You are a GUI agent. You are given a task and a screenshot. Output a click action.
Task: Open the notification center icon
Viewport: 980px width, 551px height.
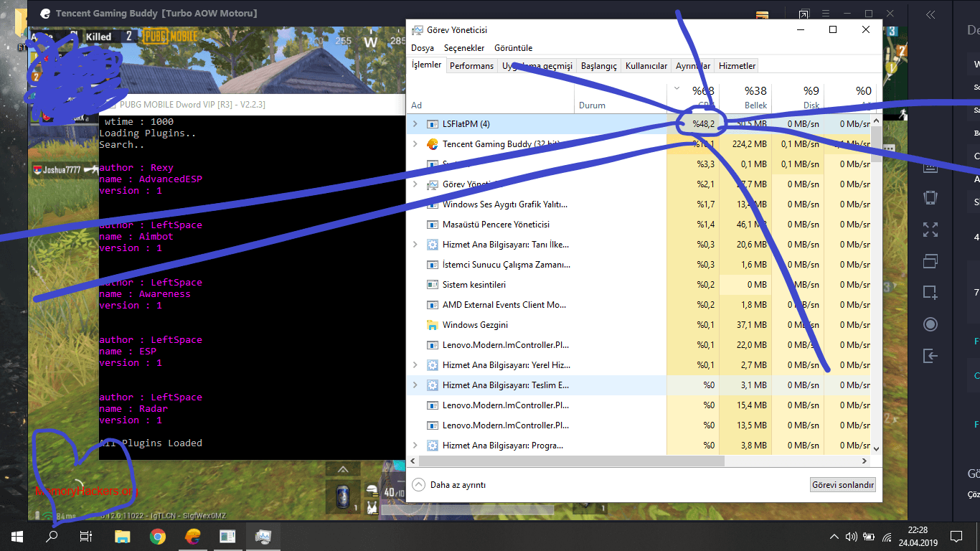point(956,536)
